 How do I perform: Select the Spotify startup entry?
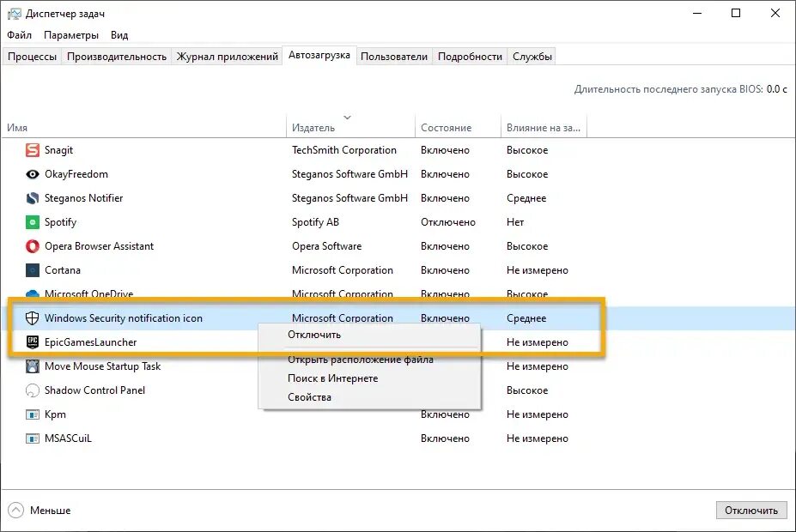pos(60,222)
